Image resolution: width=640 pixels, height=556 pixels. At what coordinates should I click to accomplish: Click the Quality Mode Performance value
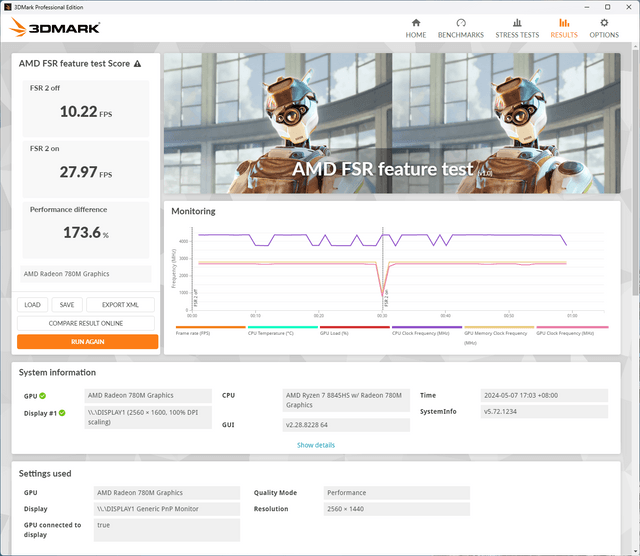[397, 493]
